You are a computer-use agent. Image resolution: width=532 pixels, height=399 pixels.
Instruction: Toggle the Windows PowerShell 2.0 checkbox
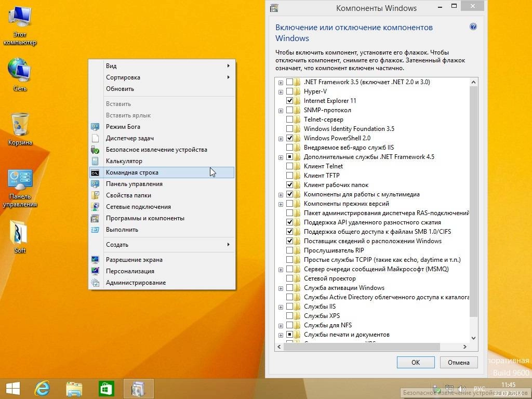[289, 138]
